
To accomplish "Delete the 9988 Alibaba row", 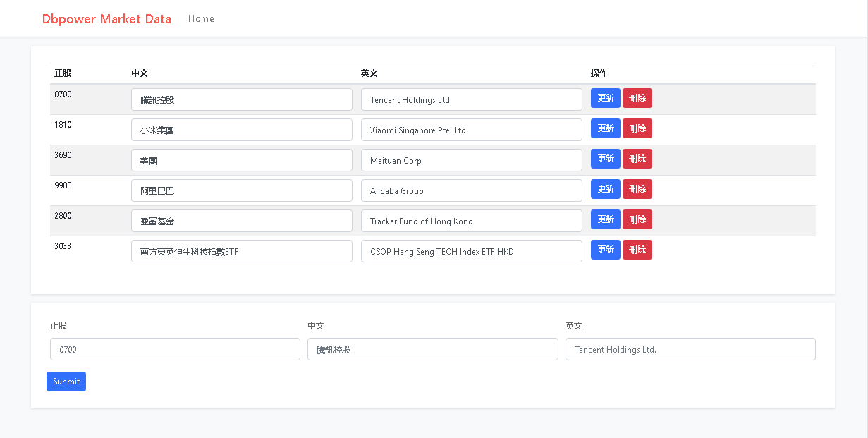I will pos(637,189).
